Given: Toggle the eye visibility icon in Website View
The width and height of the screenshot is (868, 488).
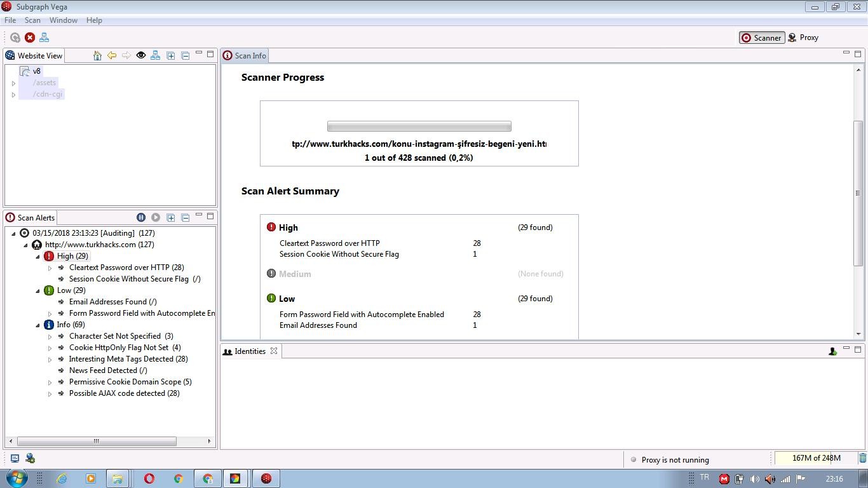Looking at the screenshot, I should click(x=141, y=56).
